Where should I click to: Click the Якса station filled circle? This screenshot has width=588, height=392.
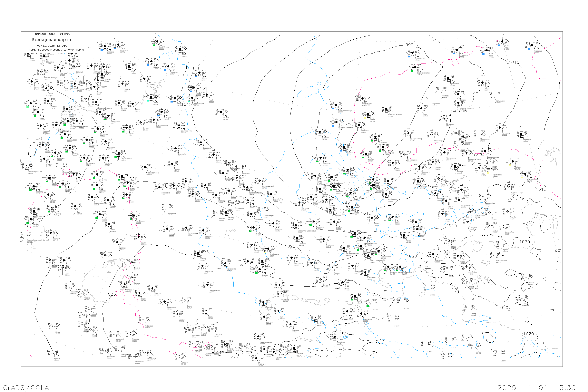click(x=180, y=49)
